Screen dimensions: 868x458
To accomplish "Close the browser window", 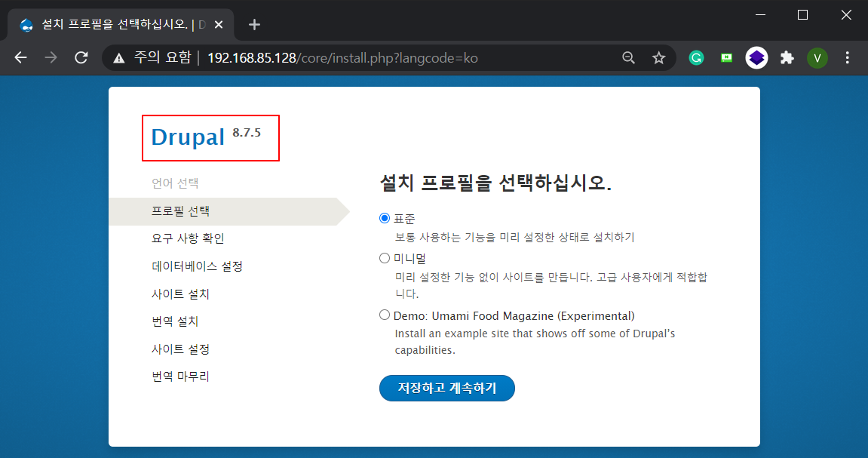I will (x=846, y=15).
